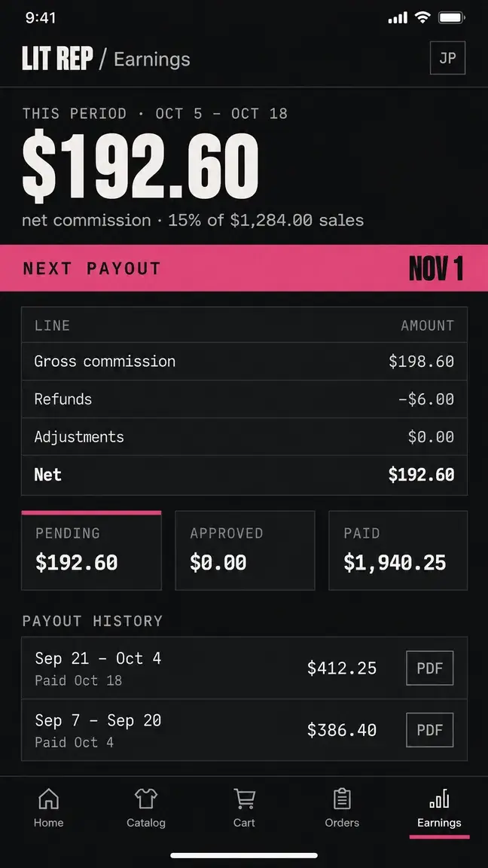Open the Catalog t-shirt icon

click(x=146, y=799)
